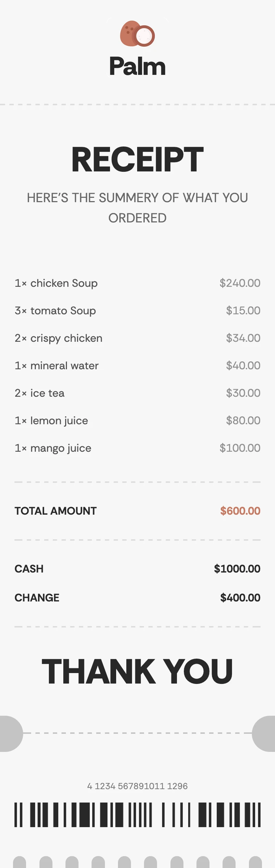Select the mineral water line item
Screen dimensions: 275x868
tap(56, 366)
